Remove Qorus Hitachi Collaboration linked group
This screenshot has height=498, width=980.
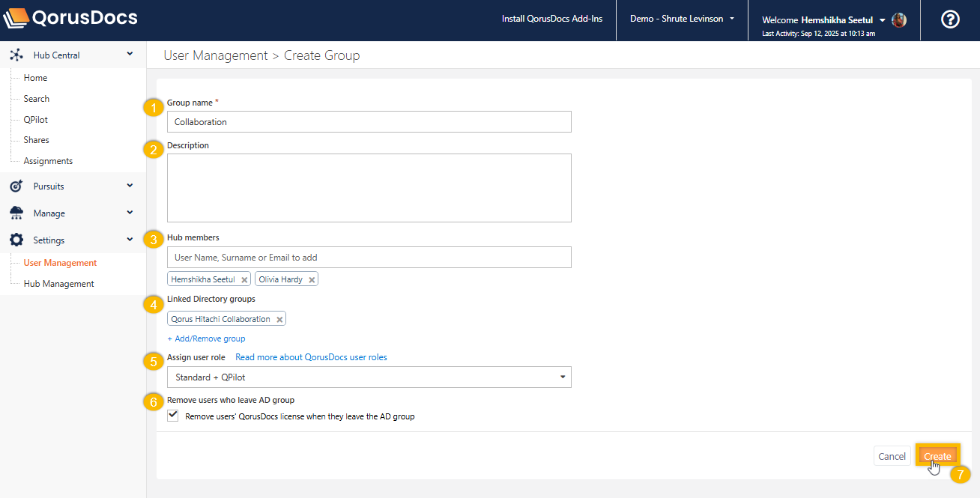(279, 320)
